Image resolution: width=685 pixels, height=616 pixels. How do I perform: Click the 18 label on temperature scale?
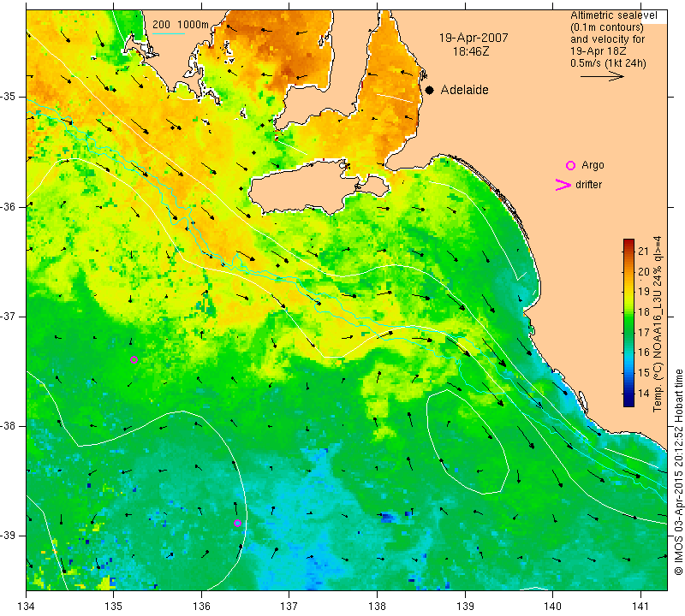(644, 311)
